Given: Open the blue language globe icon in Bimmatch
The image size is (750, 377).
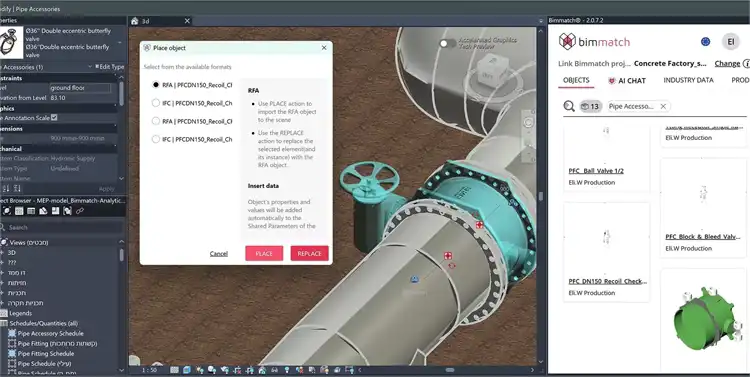Looking at the screenshot, I should coord(705,42).
